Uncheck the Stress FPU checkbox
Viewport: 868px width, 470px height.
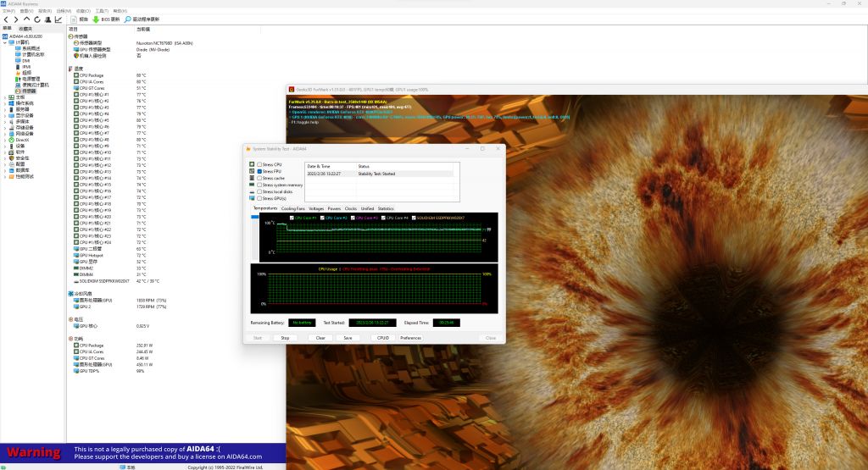(x=259, y=171)
